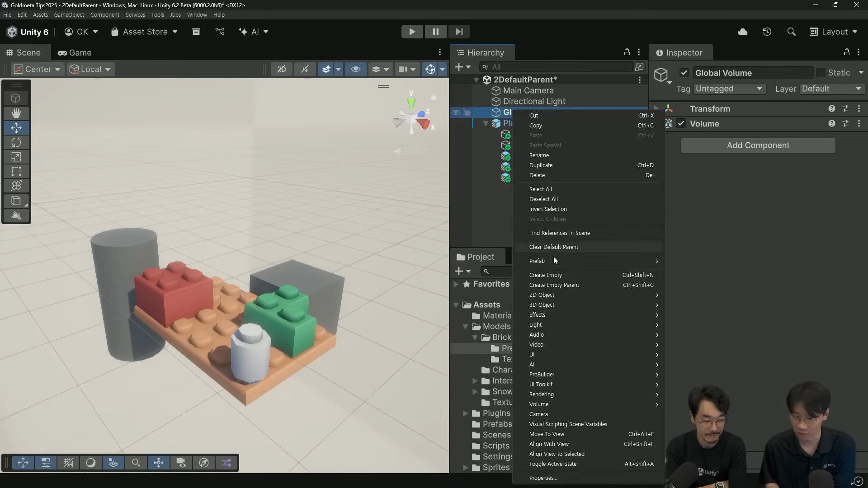
Task: Click the Play button
Action: (412, 32)
